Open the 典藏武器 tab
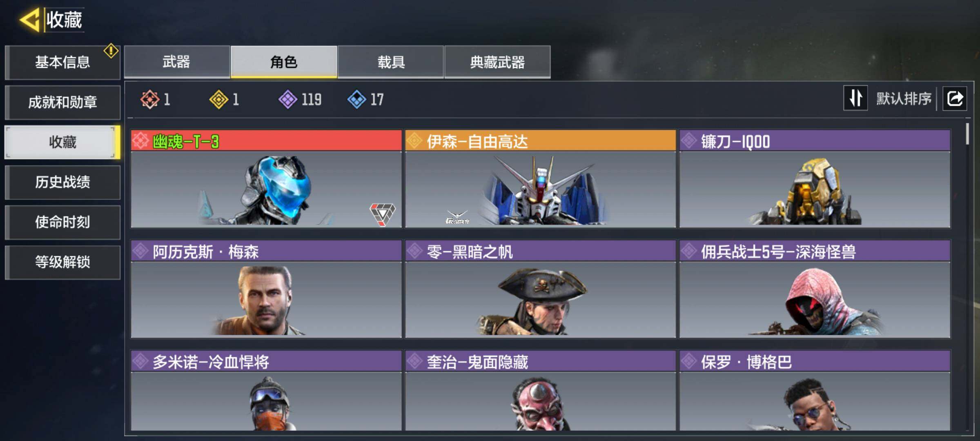 (497, 62)
